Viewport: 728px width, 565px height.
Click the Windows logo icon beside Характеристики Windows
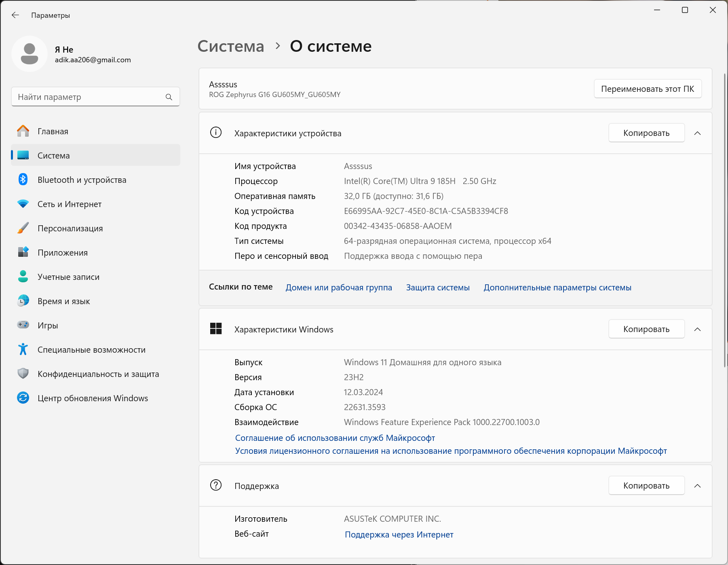(216, 329)
